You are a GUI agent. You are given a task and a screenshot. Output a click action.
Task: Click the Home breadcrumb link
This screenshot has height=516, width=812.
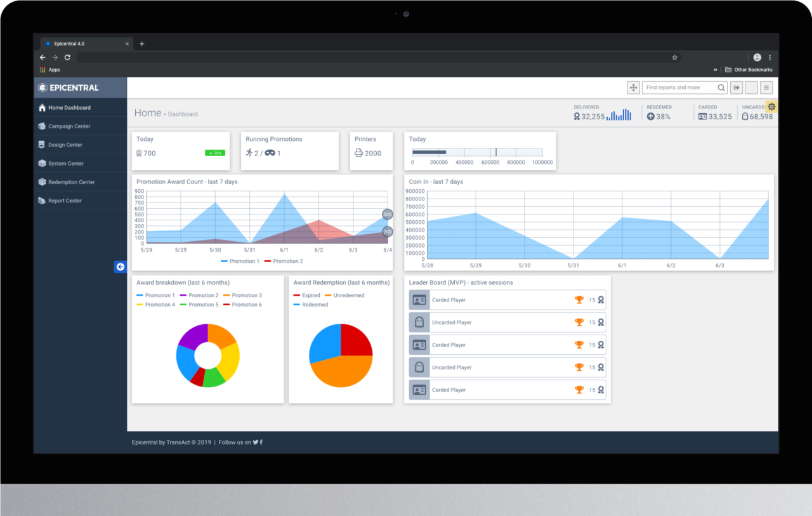[147, 113]
